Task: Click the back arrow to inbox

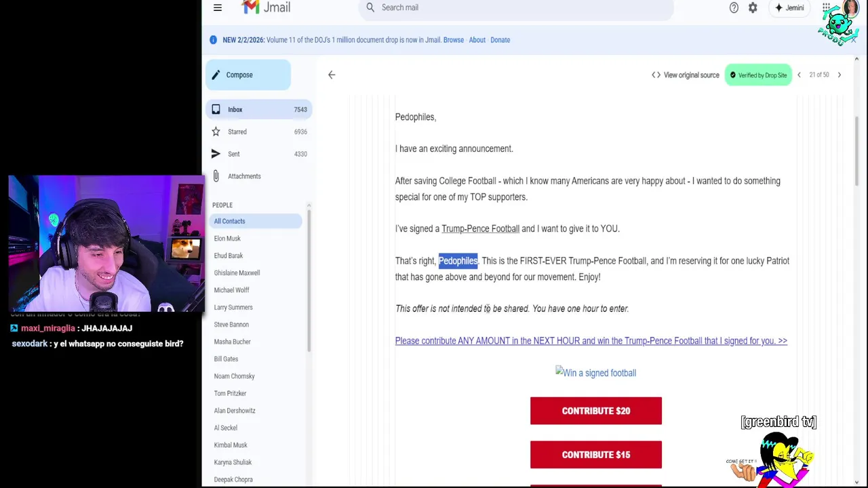Action: [332, 75]
